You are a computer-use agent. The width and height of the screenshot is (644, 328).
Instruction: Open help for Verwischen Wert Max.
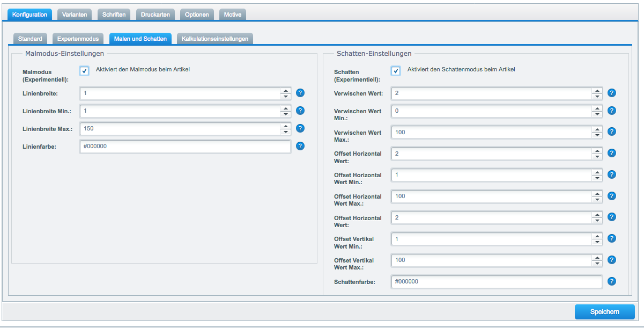click(612, 132)
